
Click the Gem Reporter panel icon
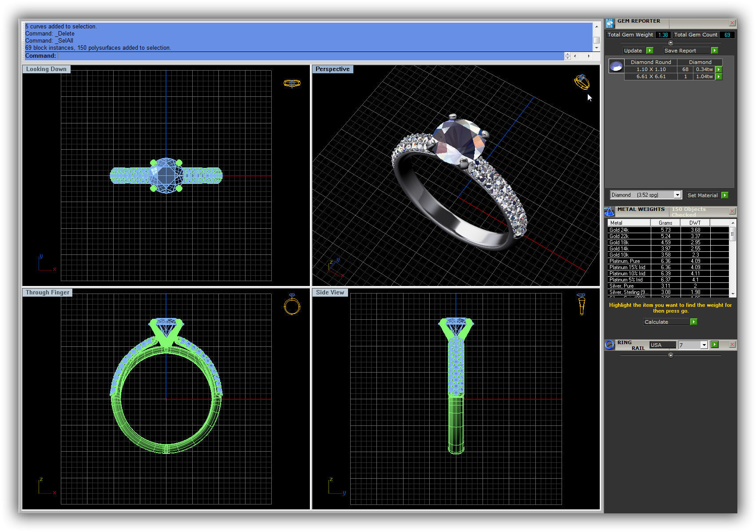coord(610,23)
